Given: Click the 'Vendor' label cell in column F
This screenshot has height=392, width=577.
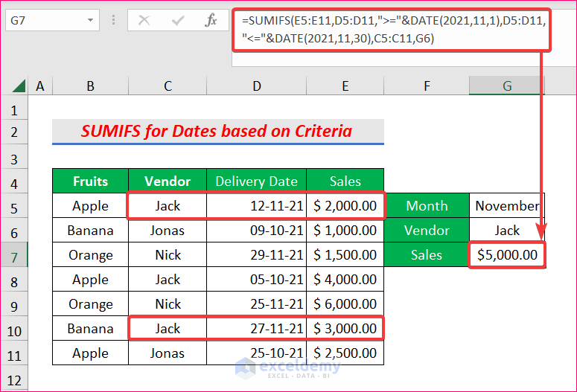Looking at the screenshot, I should pyautogui.click(x=427, y=230).
